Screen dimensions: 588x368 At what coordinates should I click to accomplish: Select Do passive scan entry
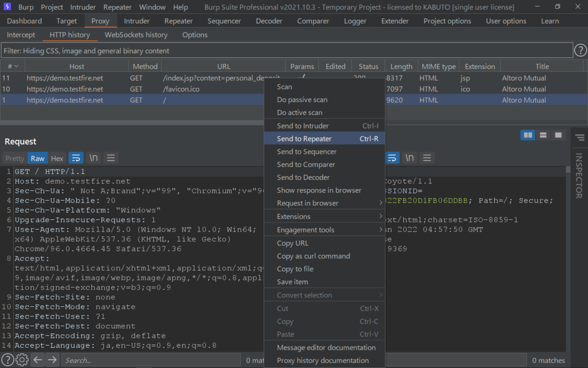324,100
